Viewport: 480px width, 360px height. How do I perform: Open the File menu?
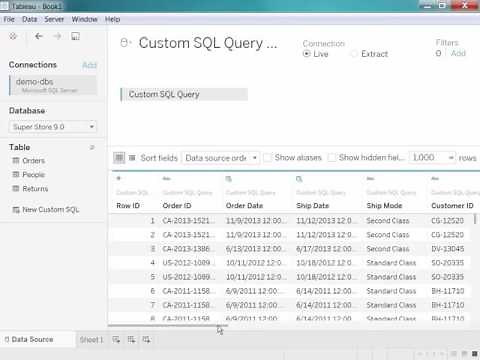(9, 19)
